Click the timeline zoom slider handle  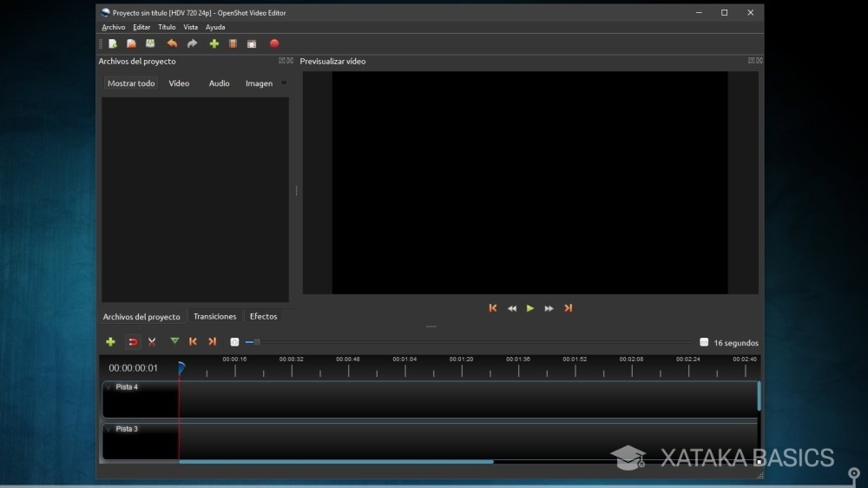tap(257, 342)
